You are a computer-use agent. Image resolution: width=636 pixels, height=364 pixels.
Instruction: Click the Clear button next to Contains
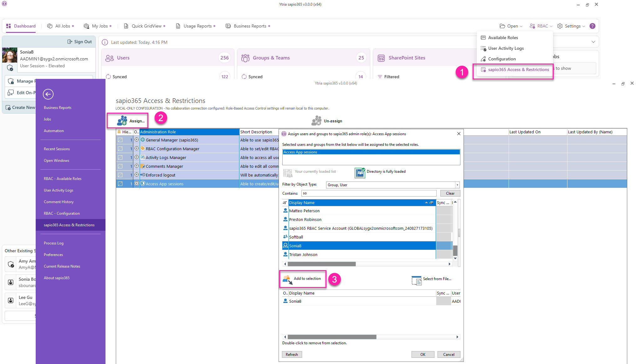click(450, 193)
